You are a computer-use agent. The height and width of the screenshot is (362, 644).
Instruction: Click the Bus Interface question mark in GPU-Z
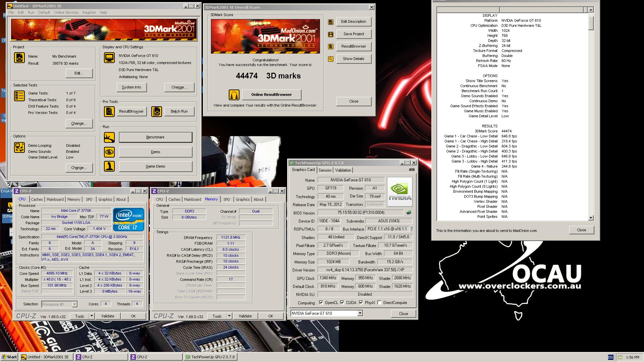tap(411, 229)
